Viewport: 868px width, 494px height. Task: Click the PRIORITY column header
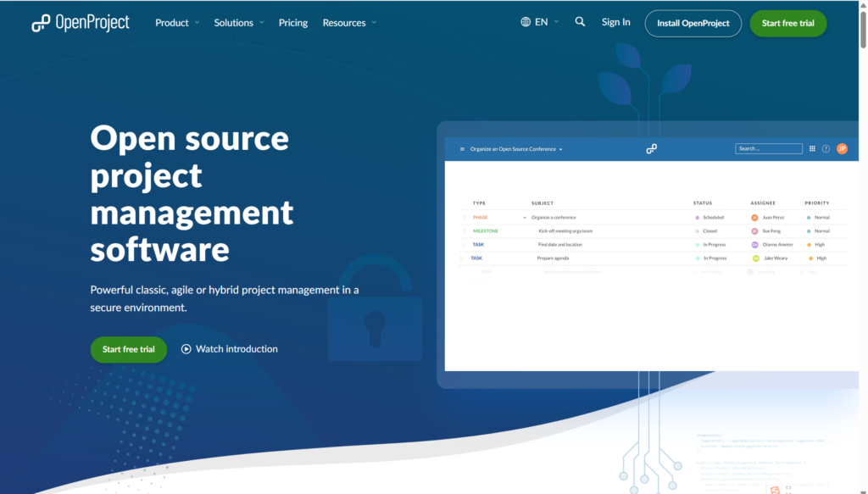[x=817, y=203]
